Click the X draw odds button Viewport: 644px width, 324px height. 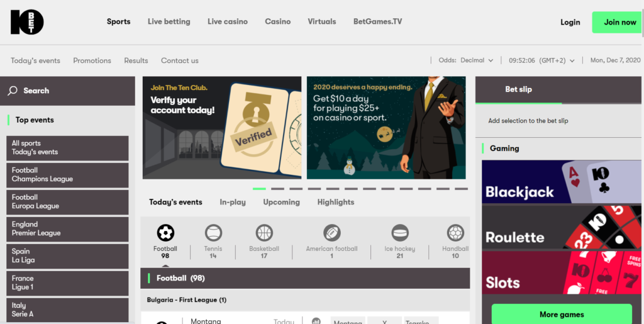[384, 321]
